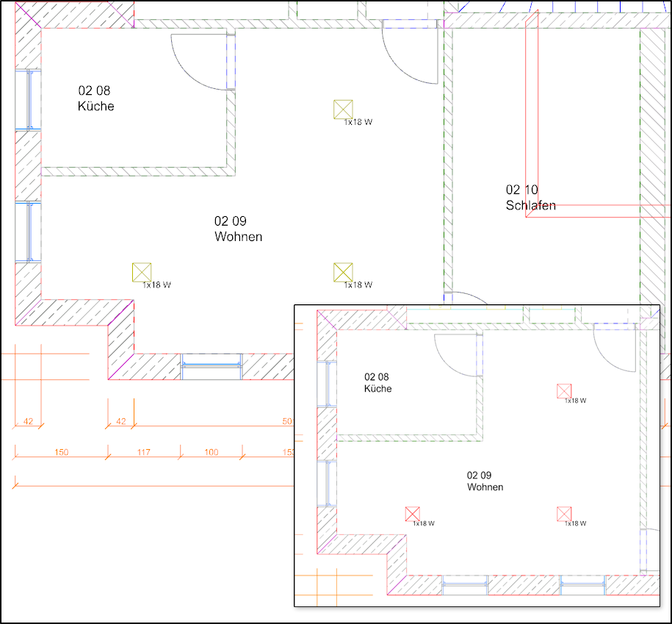Pick the upper red lamp symbol in the inset view
This screenshot has width=672, height=624.
point(564,391)
